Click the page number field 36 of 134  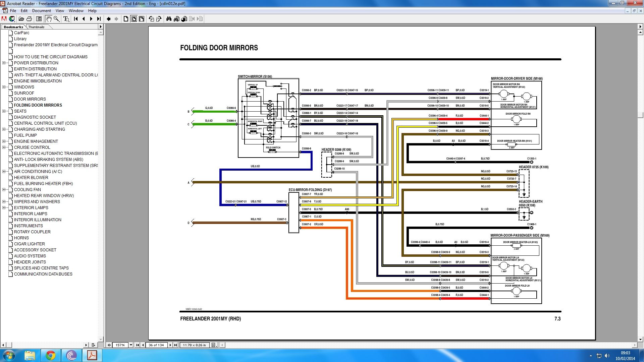(156, 345)
